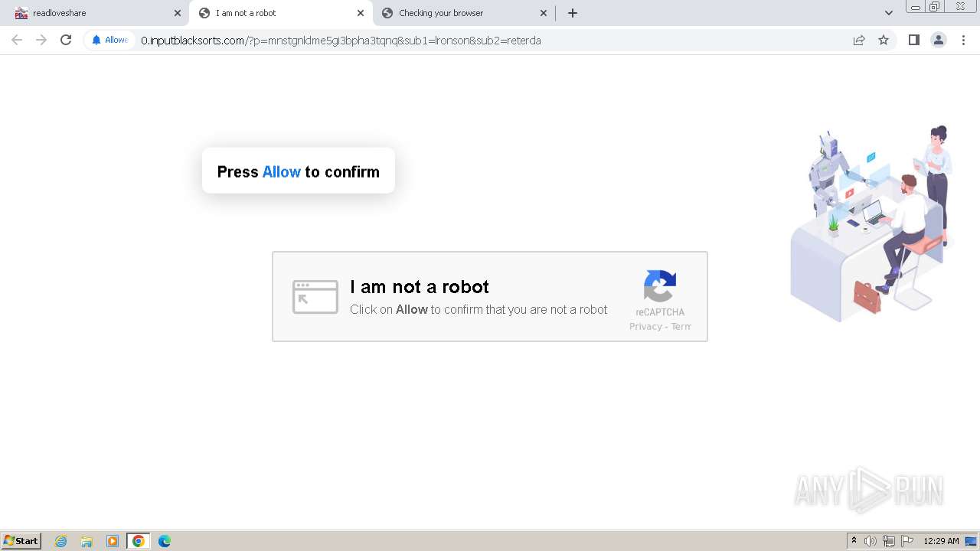Image resolution: width=980 pixels, height=551 pixels.
Task: Click the robot and people illustration
Action: point(871,222)
